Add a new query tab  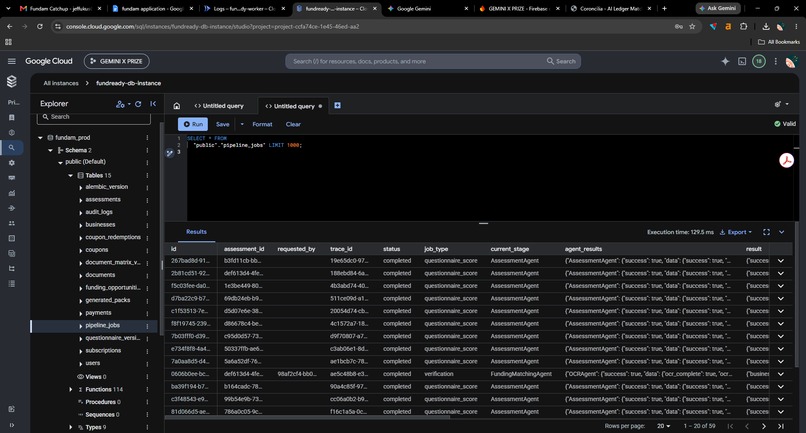[337, 105]
